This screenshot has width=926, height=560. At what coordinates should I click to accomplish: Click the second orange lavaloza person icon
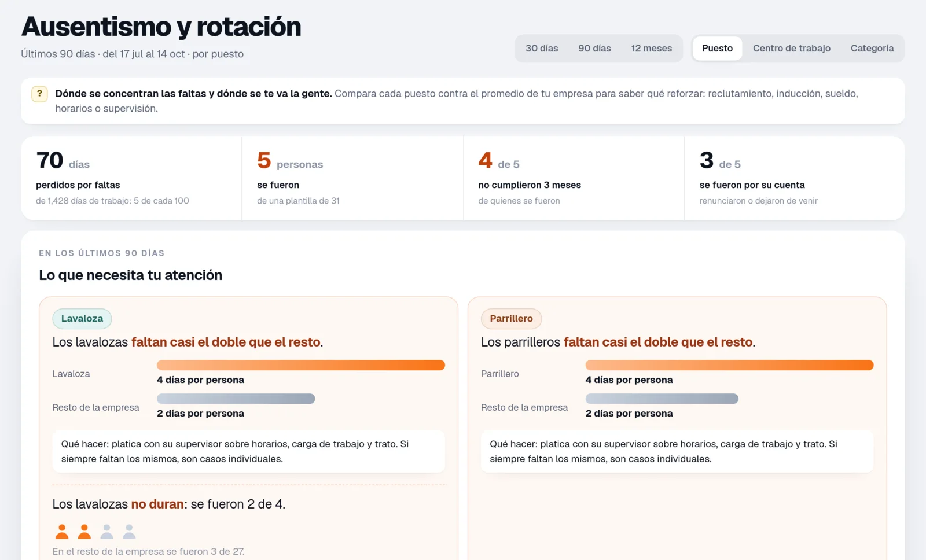point(84,531)
